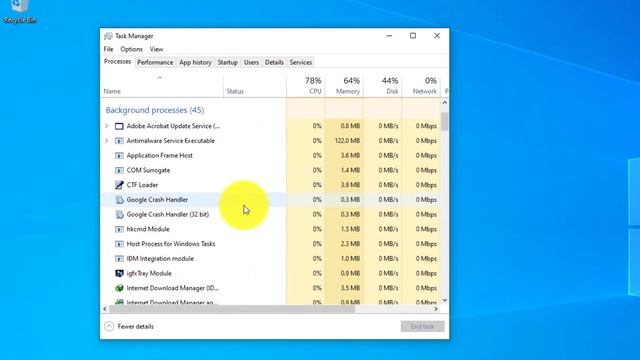Open the File menu
Image resolution: width=640 pixels, height=360 pixels.
[x=109, y=49]
